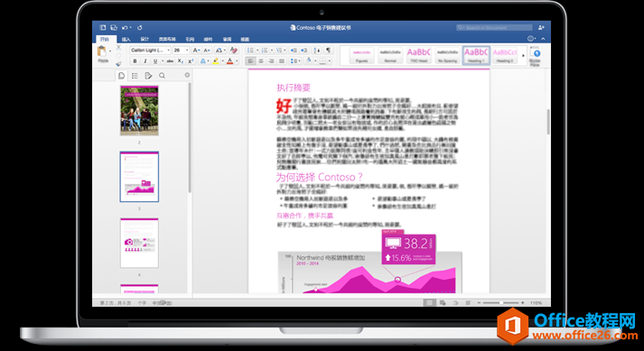Image resolution: width=644 pixels, height=351 pixels.
Task: Apply Bold formatting in ribbon
Action: (135, 61)
